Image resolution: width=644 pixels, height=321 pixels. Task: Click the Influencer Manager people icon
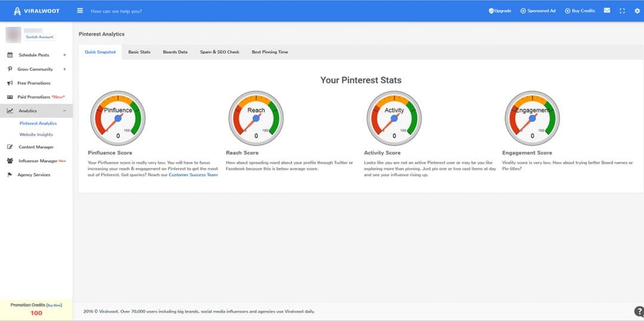(x=10, y=161)
